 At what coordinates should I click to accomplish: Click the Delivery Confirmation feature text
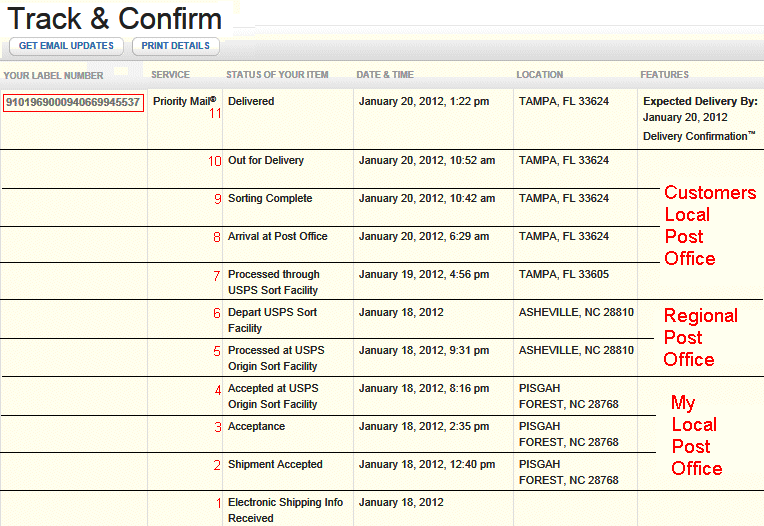(x=699, y=136)
